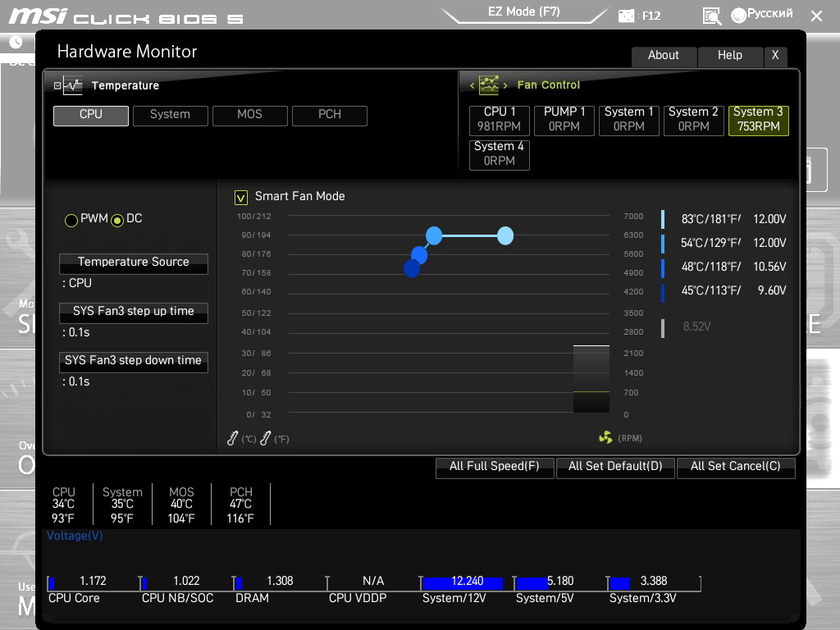Viewport: 840px width, 630px height.
Task: Click the darkest fan curve point
Action: tap(412, 268)
